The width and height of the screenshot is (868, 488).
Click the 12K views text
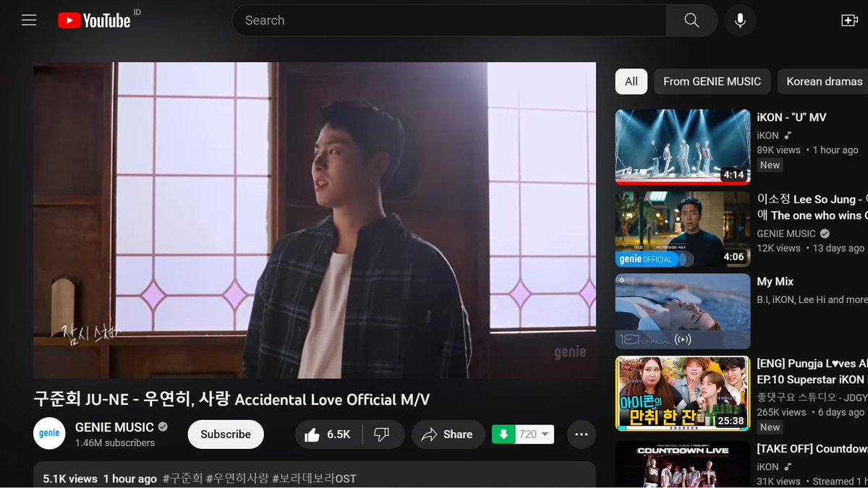coord(778,248)
